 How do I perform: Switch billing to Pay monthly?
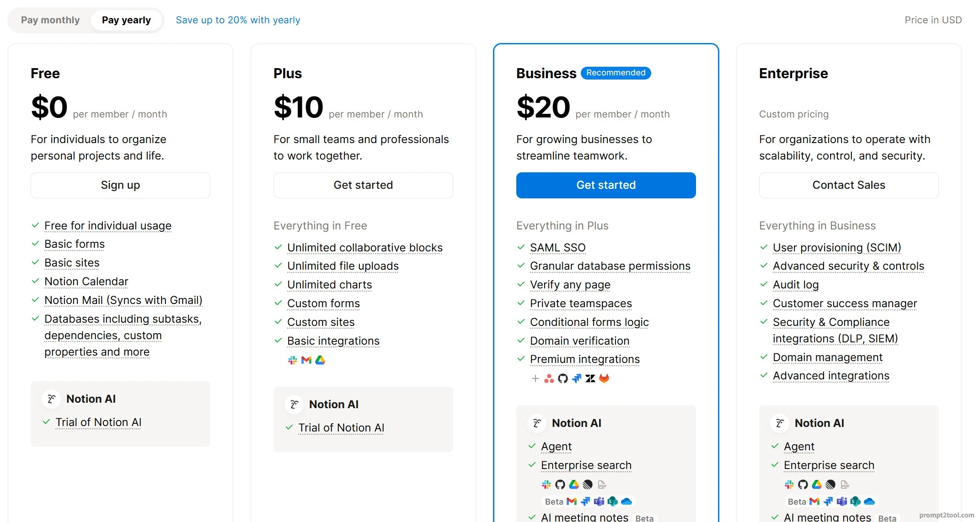(x=50, y=20)
